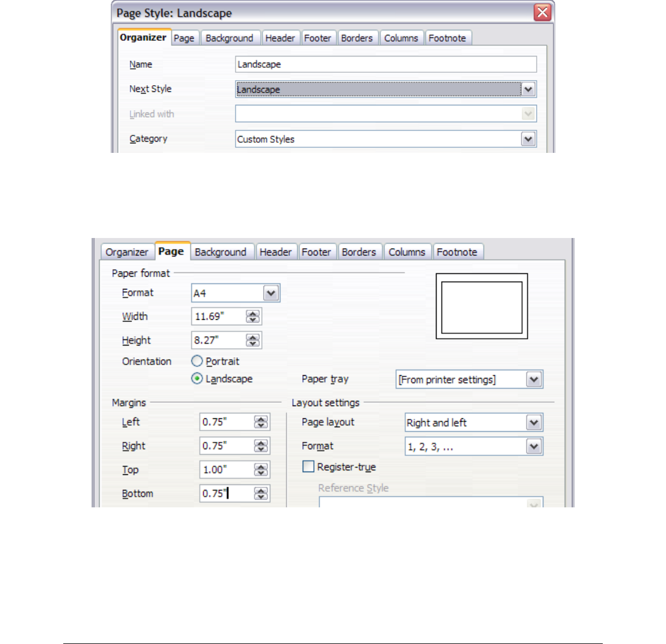Expand the Page layout dropdown
666x644 pixels.
534,423
